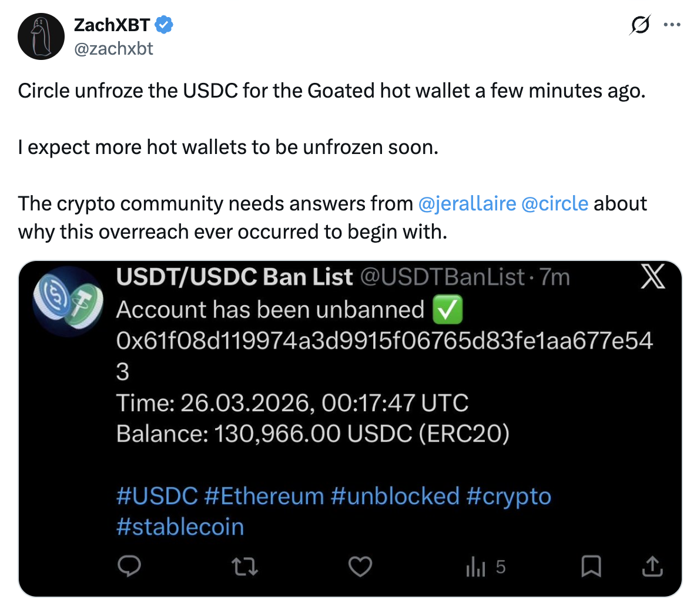
Task: Click the reply icon on the embedded tweet
Action: [x=129, y=566]
